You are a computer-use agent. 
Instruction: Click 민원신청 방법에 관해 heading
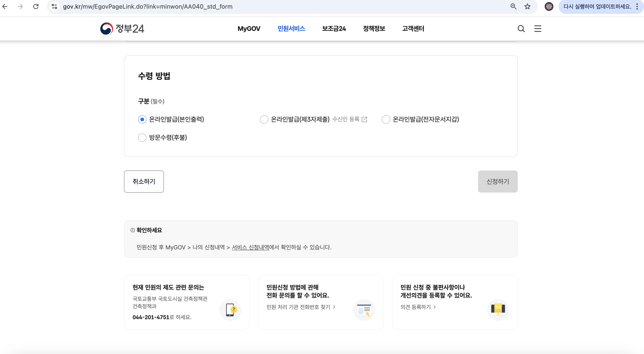[x=292, y=287]
